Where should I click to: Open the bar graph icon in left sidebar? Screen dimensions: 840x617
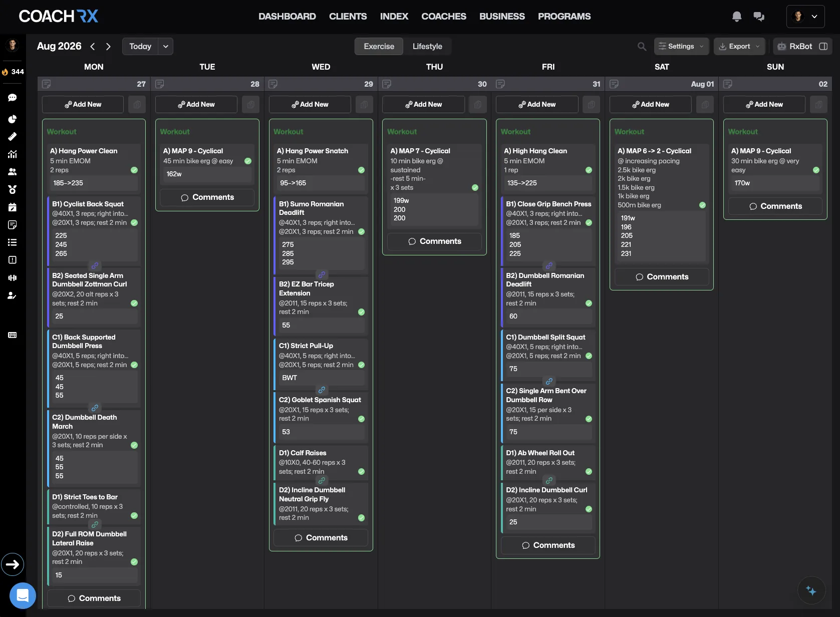coord(13,154)
